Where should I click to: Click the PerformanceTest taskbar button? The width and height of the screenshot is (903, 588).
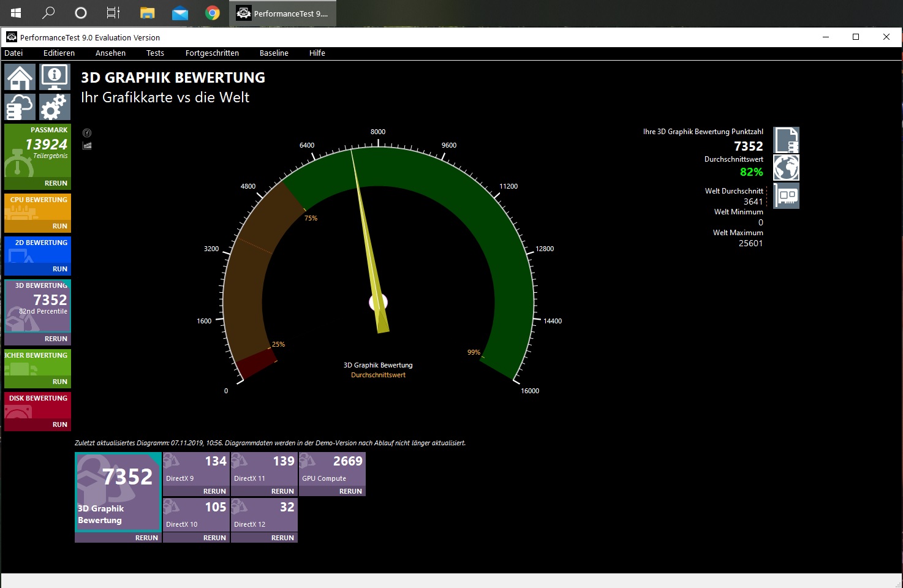(x=282, y=13)
